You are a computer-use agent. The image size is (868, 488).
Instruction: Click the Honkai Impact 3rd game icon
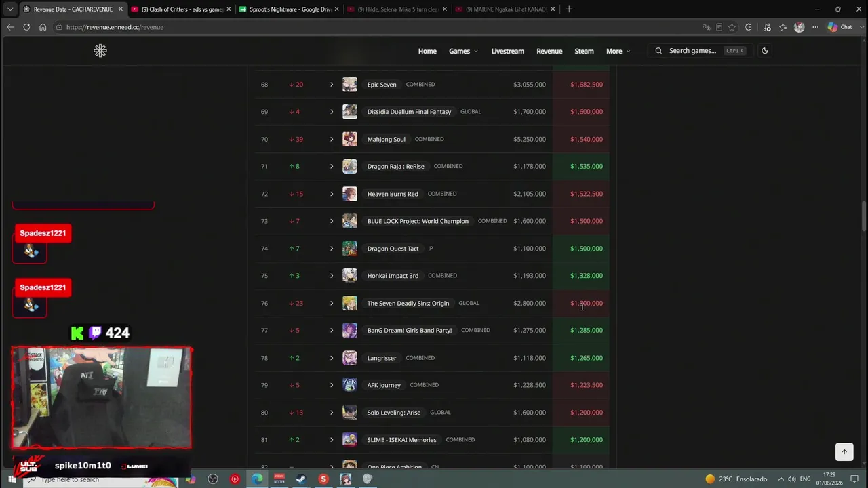click(x=350, y=276)
